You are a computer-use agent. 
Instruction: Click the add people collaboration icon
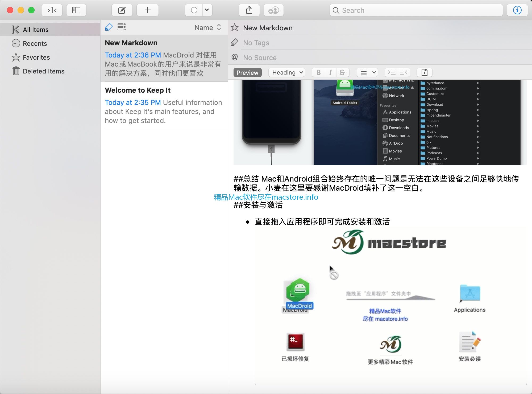[x=274, y=10]
